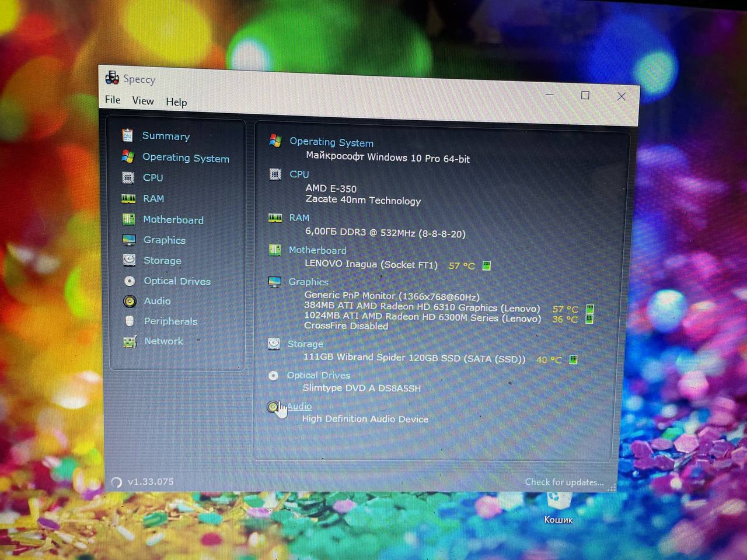This screenshot has height=560, width=747.
Task: Select the CPU chip icon in sidebar
Action: (128, 177)
